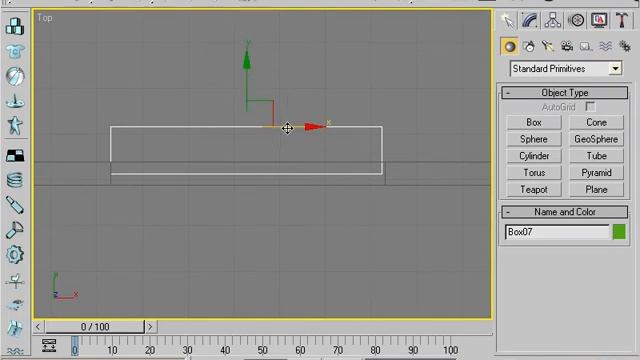Viewport: 640px width, 360px height.
Task: Switch to the Modify panel tab
Action: point(530,20)
